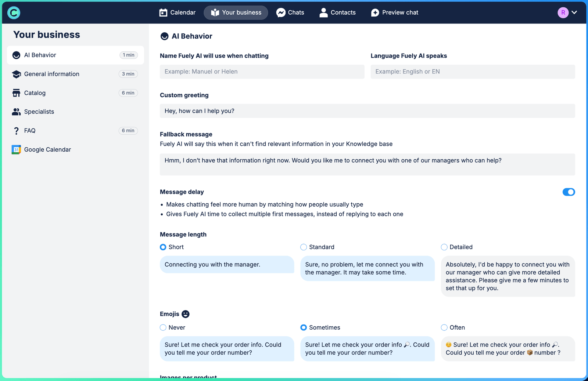Open the account menu chevron
The image size is (588, 381).
pyautogui.click(x=574, y=12)
